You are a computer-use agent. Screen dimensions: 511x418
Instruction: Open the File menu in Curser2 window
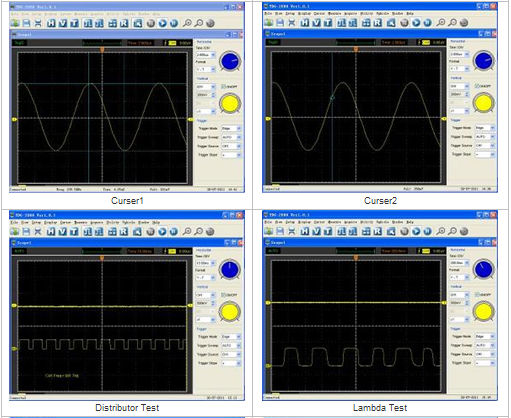(268, 13)
